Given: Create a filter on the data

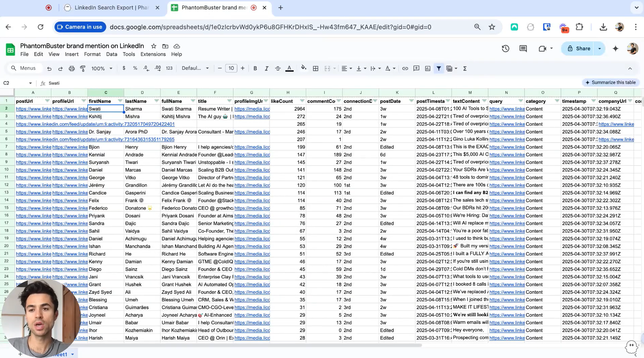Looking at the screenshot, I should click(x=438, y=68).
